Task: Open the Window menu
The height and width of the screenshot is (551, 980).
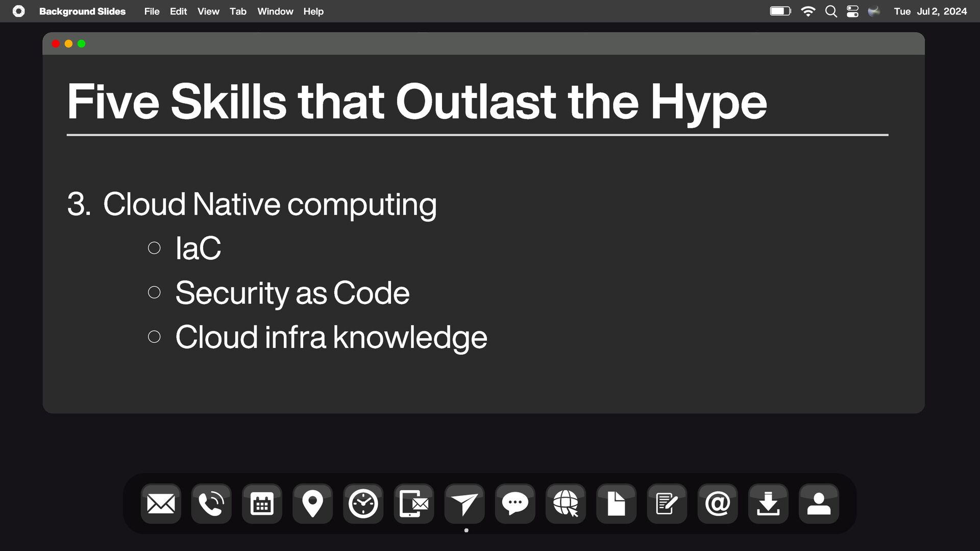Action: click(275, 11)
